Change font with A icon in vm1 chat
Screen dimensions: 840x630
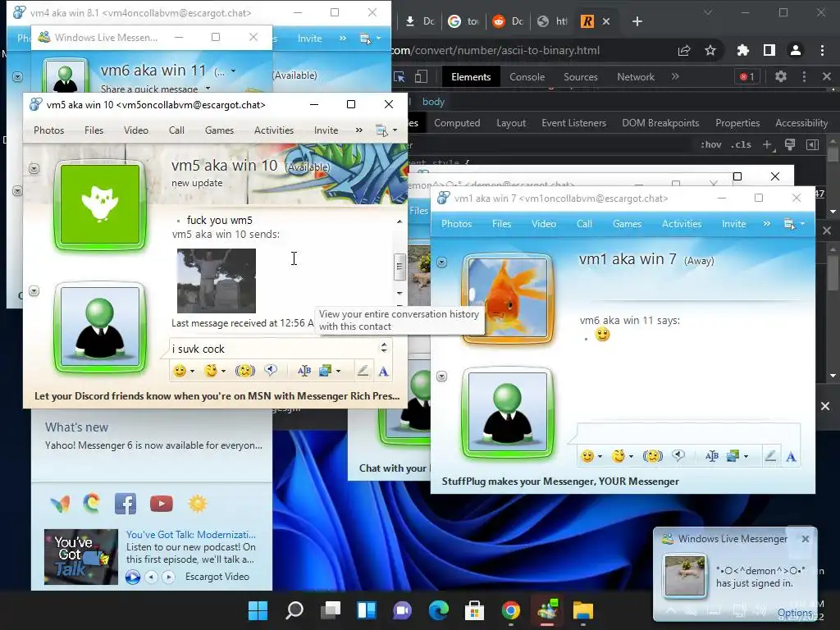pos(792,456)
